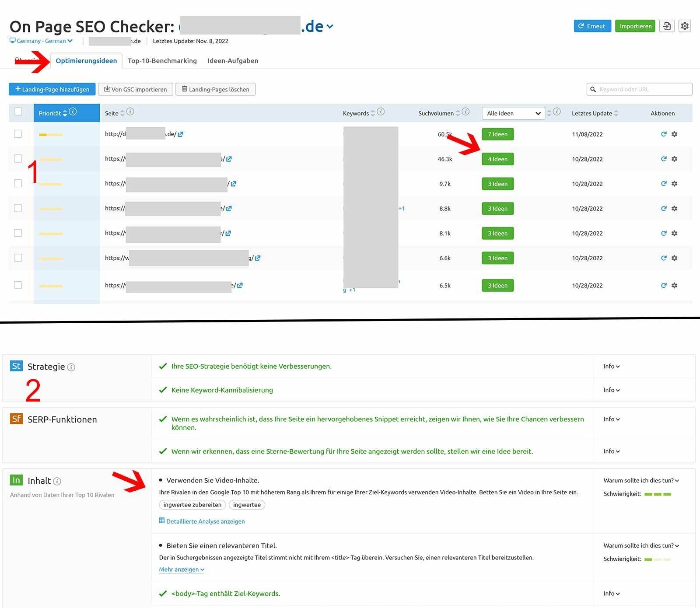Click info icon next to Keywords header
The image size is (700, 608).
[x=381, y=112]
